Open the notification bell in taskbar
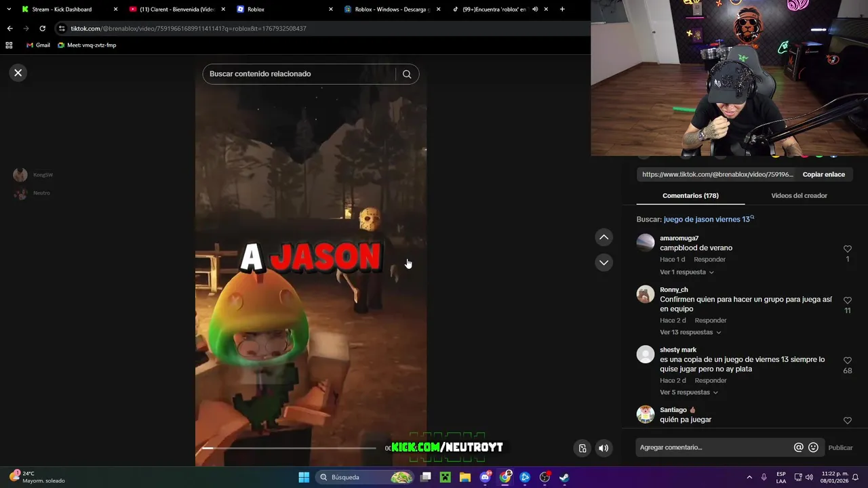868x488 pixels. 855,477
